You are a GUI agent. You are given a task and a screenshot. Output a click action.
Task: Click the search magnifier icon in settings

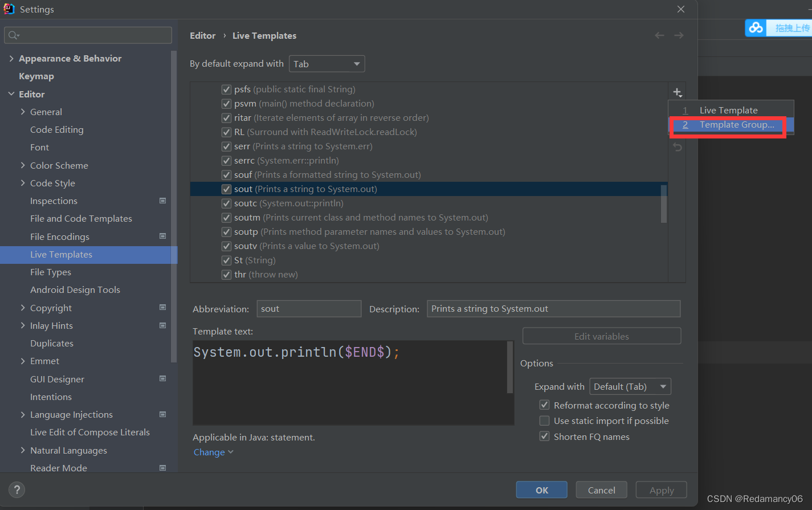pyautogui.click(x=13, y=35)
